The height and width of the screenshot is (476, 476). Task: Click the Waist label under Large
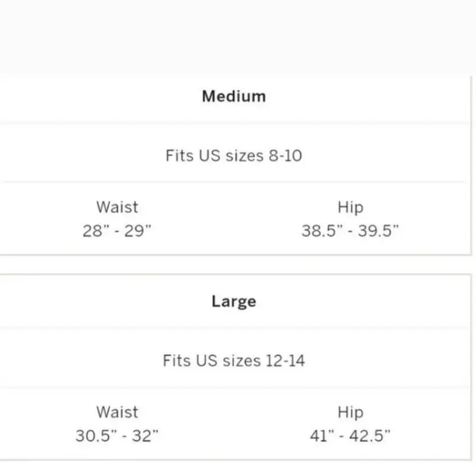point(117,412)
